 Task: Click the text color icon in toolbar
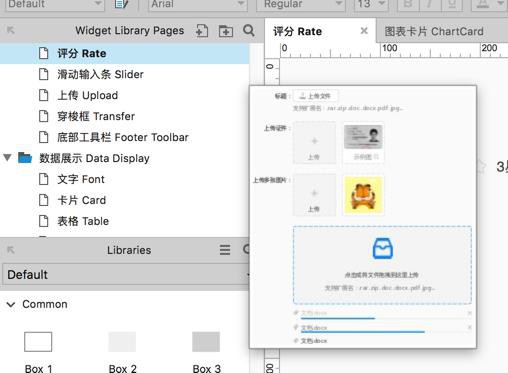pos(483,4)
